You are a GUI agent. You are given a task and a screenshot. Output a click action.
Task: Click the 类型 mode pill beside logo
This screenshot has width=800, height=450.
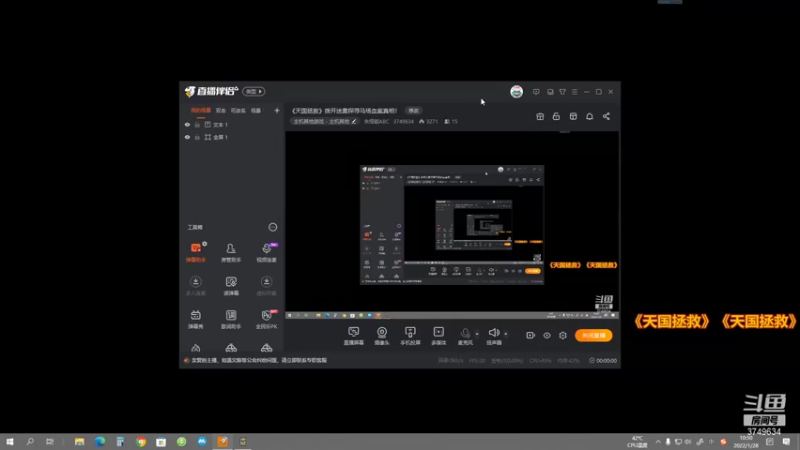pos(254,91)
